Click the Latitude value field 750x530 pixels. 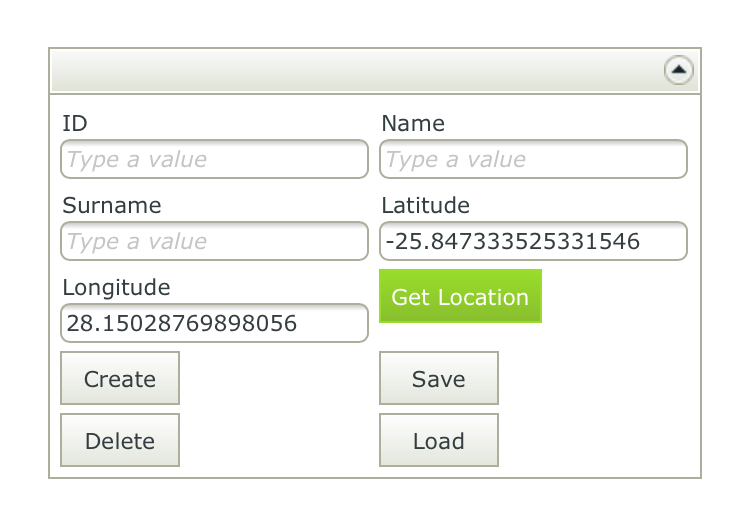click(533, 242)
